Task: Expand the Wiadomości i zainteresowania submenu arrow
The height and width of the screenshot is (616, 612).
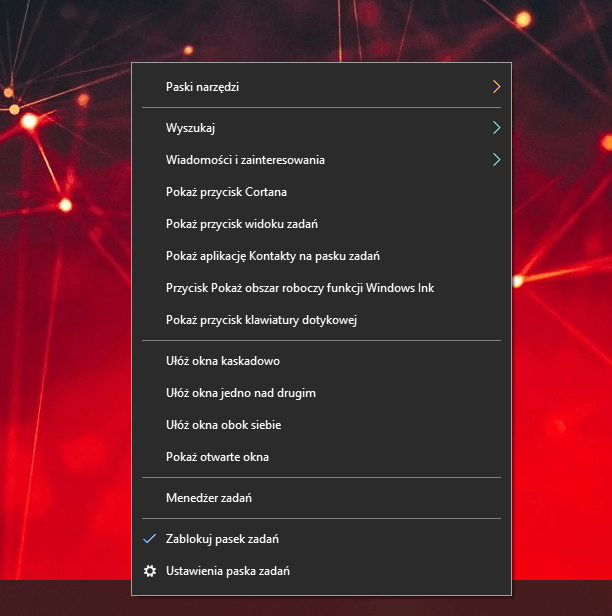Action: pyautogui.click(x=497, y=160)
